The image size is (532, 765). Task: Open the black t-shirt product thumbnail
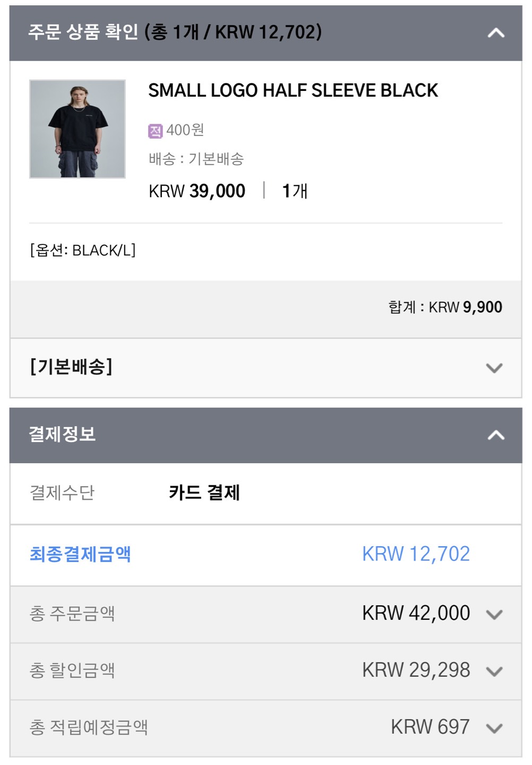[x=78, y=129]
